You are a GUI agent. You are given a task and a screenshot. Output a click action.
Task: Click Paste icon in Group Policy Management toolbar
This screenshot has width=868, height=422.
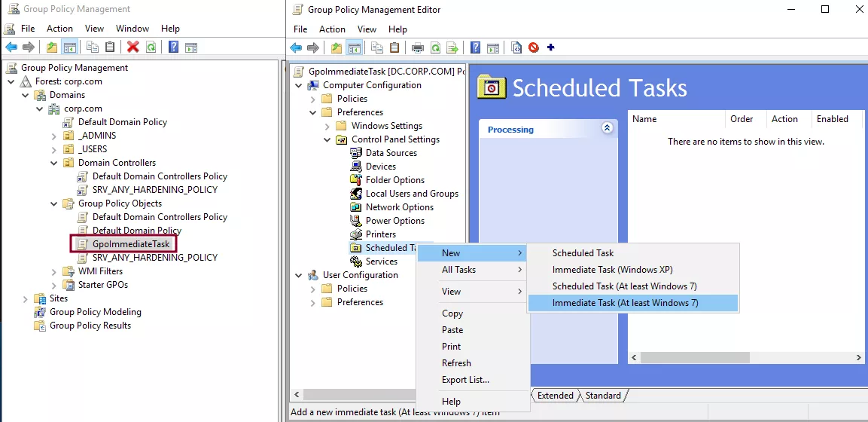[110, 47]
